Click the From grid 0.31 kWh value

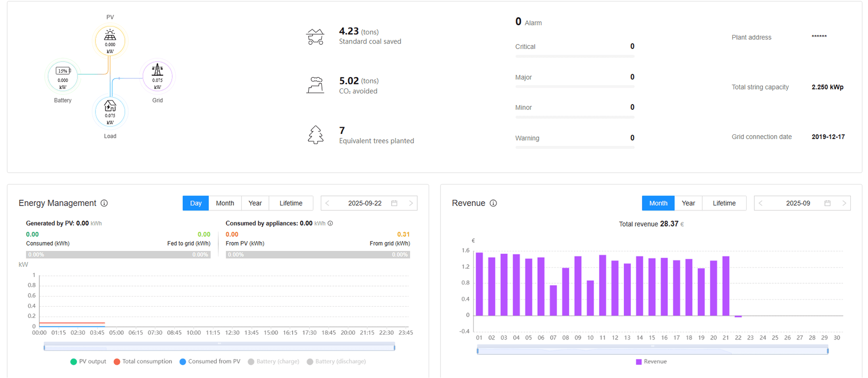[403, 235]
